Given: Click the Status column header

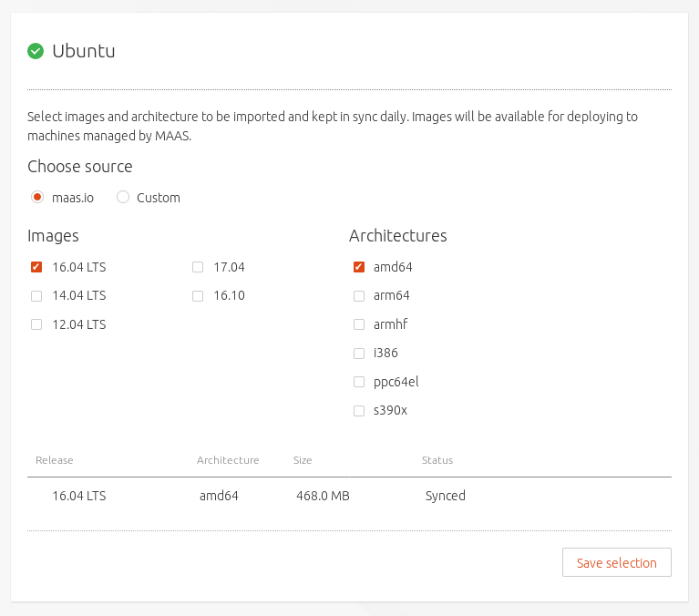Looking at the screenshot, I should [437, 460].
